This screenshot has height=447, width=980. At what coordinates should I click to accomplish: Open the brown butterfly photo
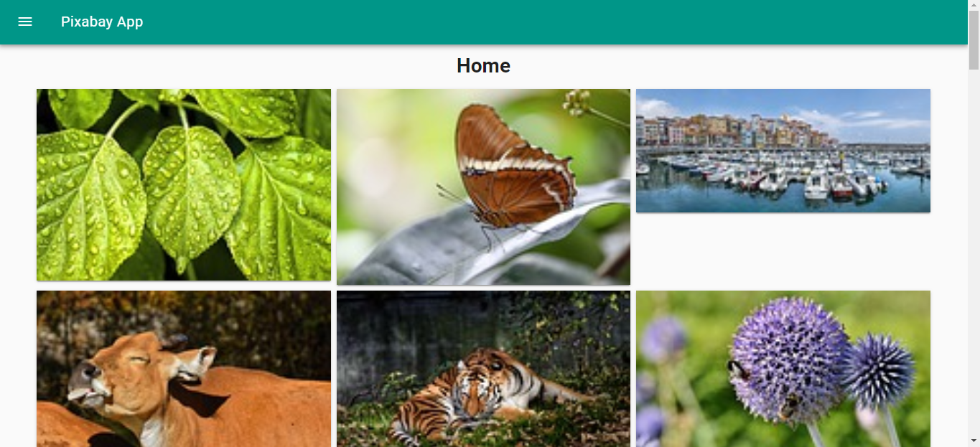click(x=483, y=187)
